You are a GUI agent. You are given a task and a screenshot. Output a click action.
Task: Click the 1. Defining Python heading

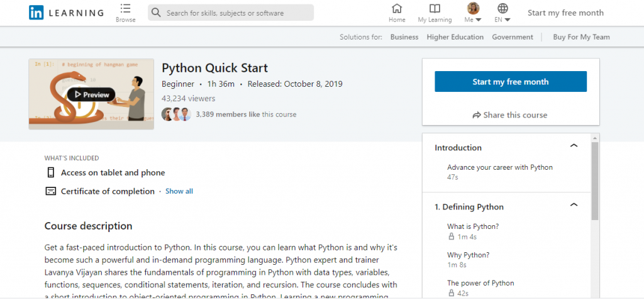pyautogui.click(x=469, y=207)
